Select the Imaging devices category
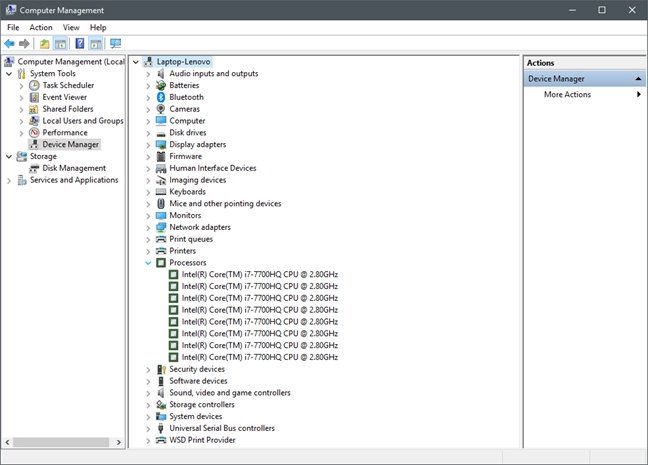 point(198,180)
